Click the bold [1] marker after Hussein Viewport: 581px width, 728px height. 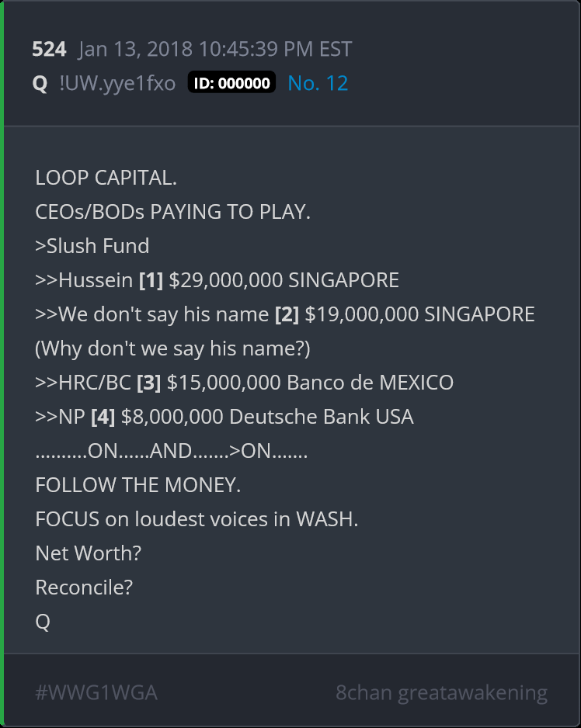151,280
